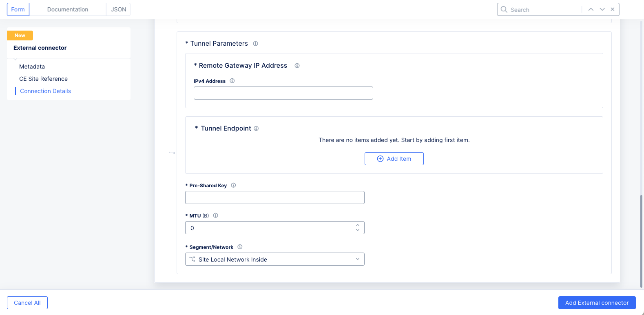Focus the Pre-Shared Key input field
The image size is (644, 315).
click(x=274, y=197)
